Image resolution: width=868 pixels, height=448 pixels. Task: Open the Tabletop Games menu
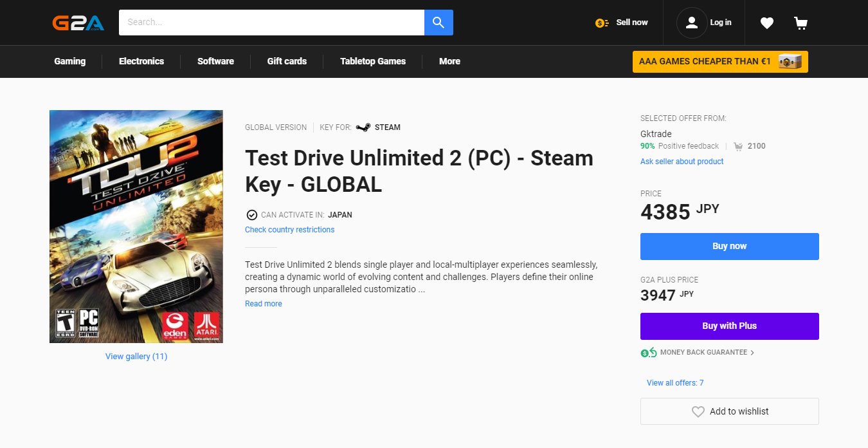[373, 61]
